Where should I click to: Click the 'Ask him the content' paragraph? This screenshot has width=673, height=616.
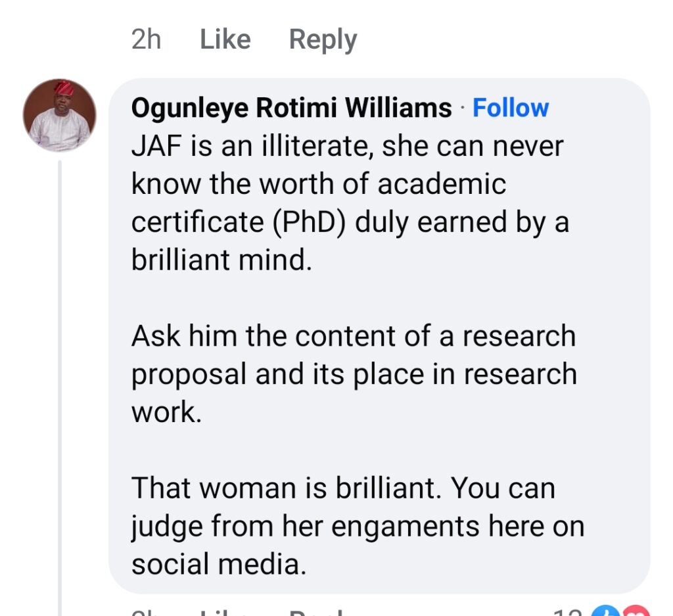point(354,374)
